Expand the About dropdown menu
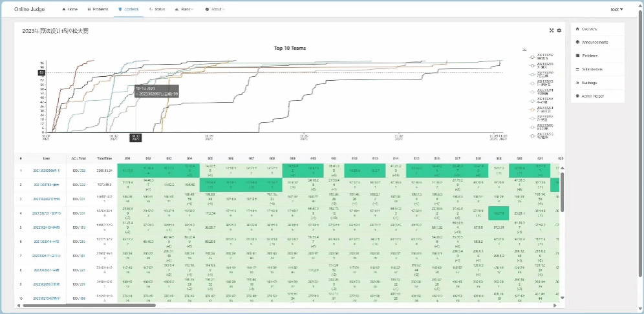The width and height of the screenshot is (644, 314). (217, 10)
